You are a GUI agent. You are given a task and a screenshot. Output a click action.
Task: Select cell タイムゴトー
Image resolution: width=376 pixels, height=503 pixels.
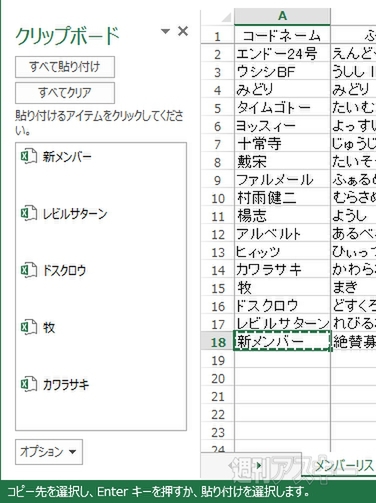pyautogui.click(x=282, y=108)
